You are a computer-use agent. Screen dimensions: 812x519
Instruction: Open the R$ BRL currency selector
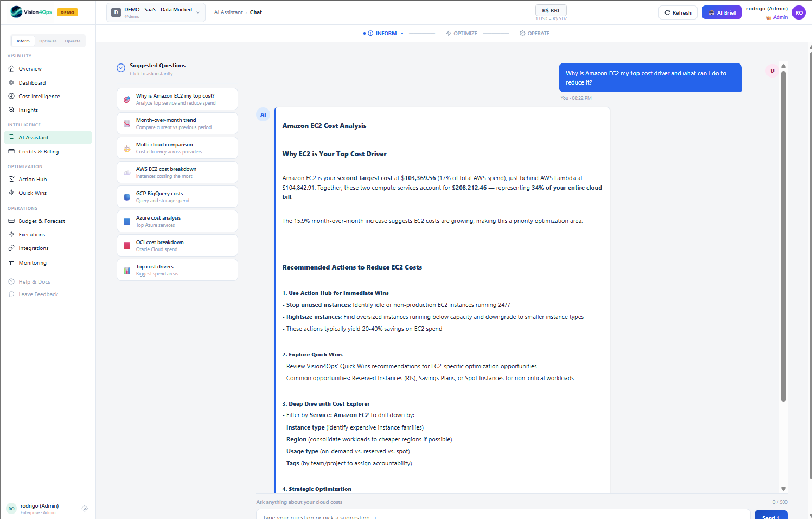click(551, 10)
